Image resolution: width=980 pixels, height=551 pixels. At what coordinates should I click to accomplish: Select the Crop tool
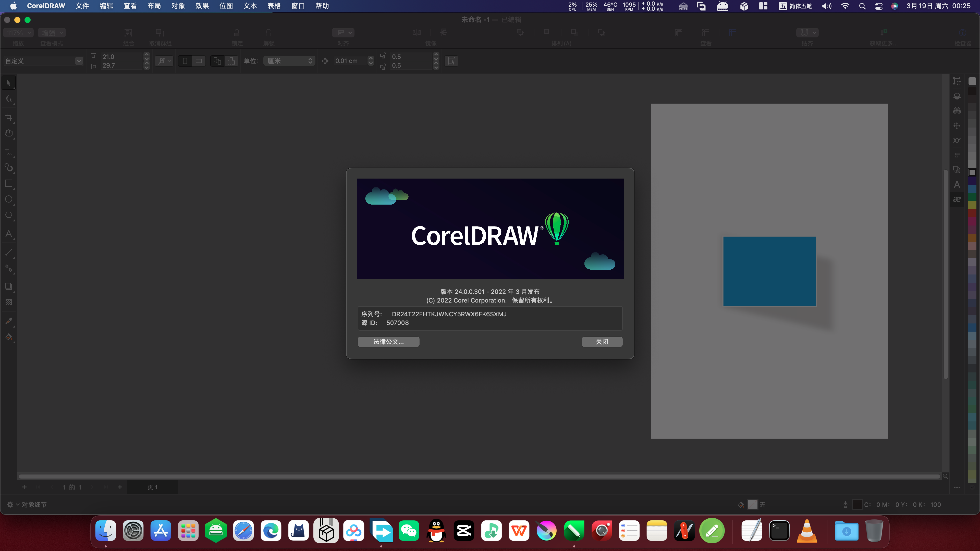9,117
